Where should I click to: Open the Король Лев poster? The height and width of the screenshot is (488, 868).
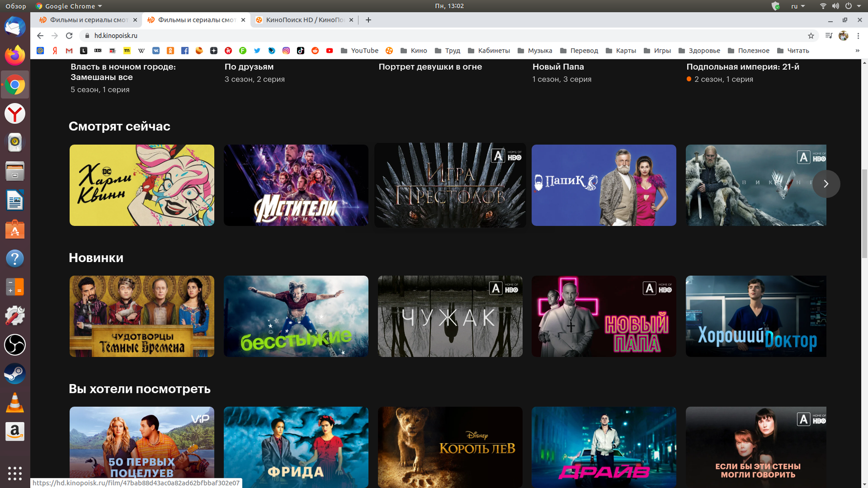[450, 447]
